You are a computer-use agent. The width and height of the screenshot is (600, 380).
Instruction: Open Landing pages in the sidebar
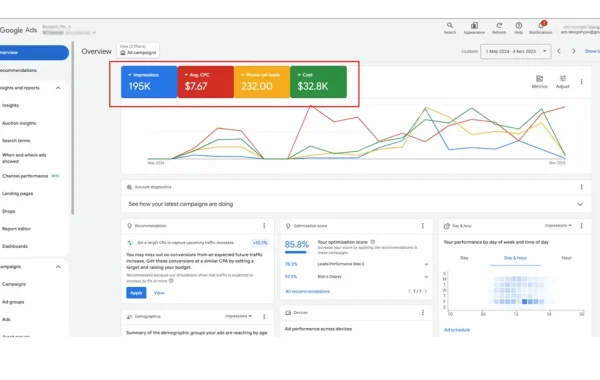18,194
